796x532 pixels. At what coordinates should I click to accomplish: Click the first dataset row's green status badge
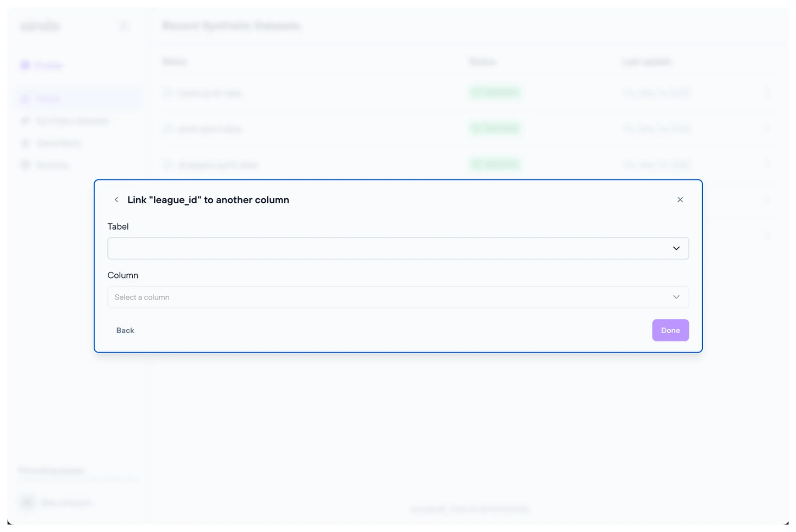[x=495, y=92]
